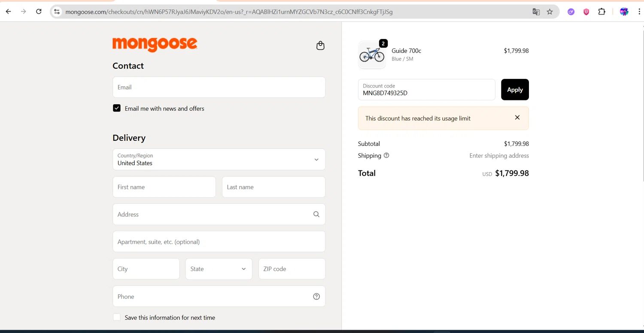The height and width of the screenshot is (333, 644).
Task: Focus the Phone field
Action: pyautogui.click(x=219, y=297)
